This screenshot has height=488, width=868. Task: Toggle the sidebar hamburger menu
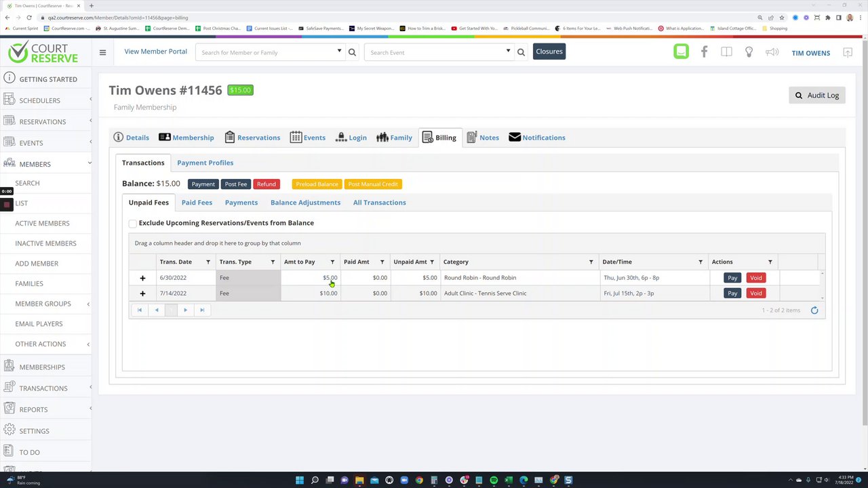click(102, 52)
